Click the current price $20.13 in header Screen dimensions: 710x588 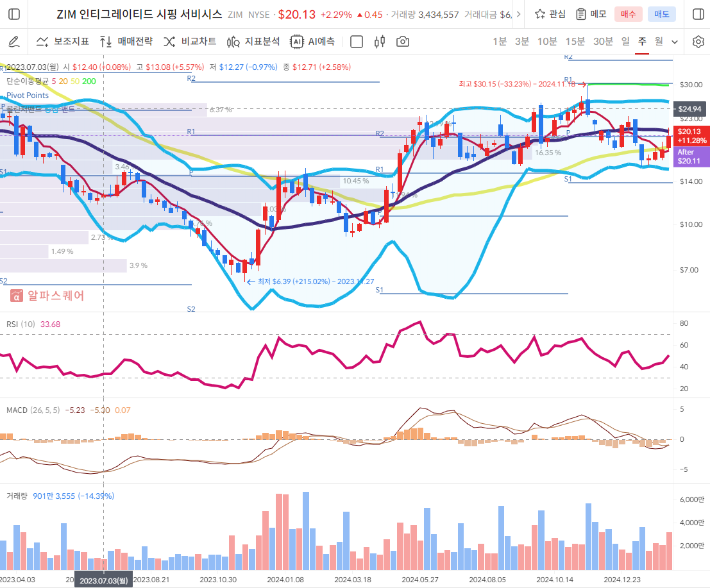point(296,15)
